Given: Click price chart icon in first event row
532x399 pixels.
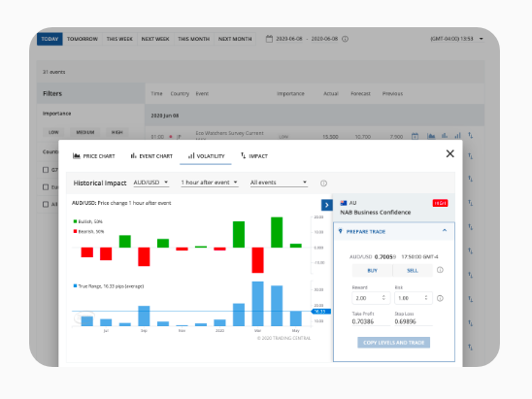Looking at the screenshot, I should click(431, 136).
